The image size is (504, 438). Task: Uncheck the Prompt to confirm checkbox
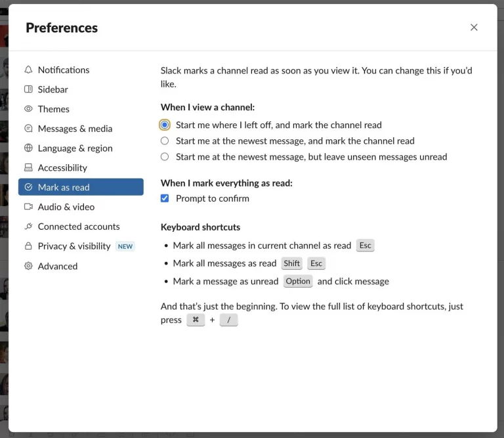pos(165,198)
